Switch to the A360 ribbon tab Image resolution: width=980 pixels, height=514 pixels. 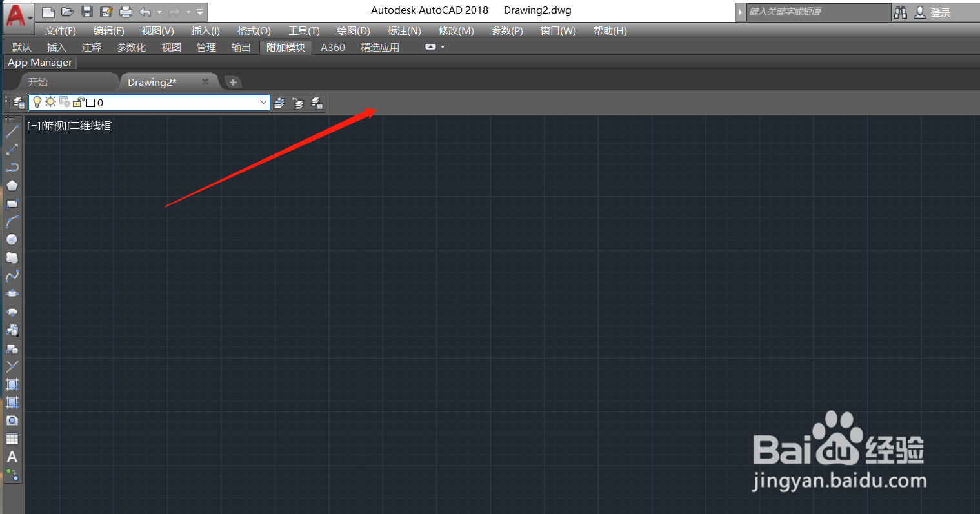pos(333,47)
